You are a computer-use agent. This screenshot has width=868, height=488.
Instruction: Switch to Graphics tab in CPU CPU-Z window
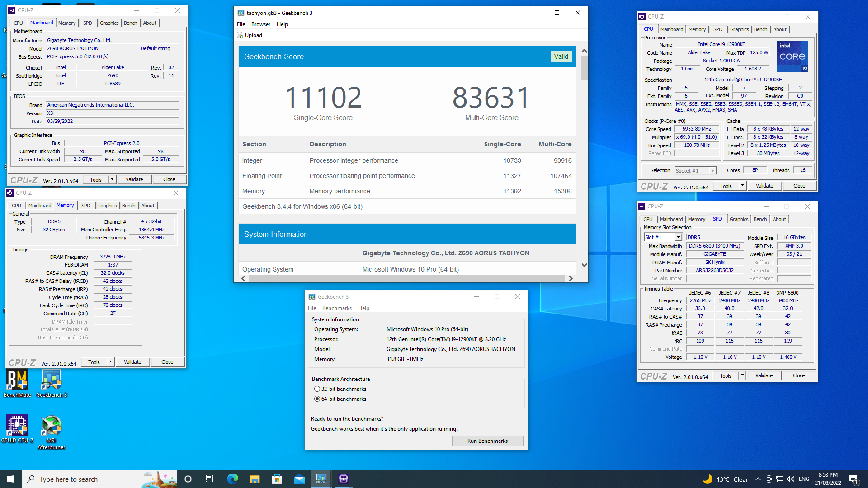[x=740, y=29]
